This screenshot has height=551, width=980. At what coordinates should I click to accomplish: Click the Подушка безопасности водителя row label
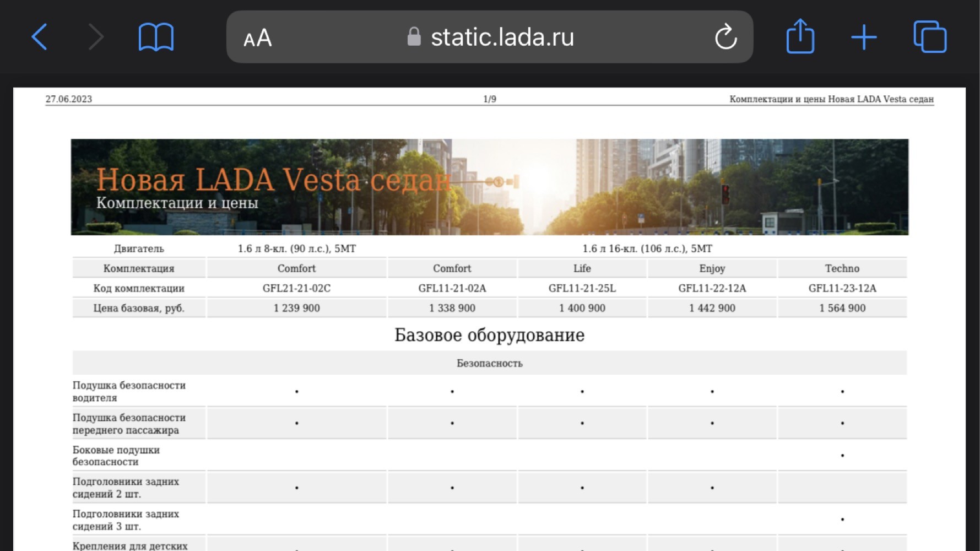[129, 391]
